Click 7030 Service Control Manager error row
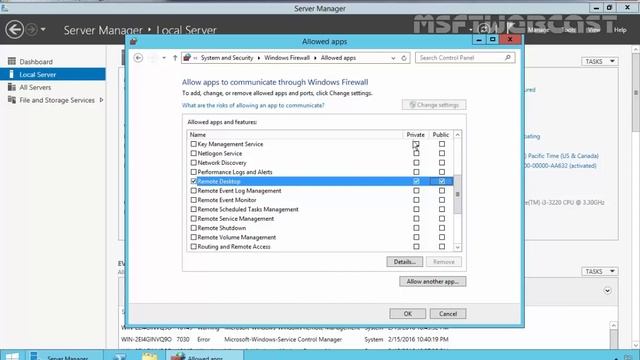Image resolution: width=640 pixels, height=360 pixels. [x=284, y=339]
